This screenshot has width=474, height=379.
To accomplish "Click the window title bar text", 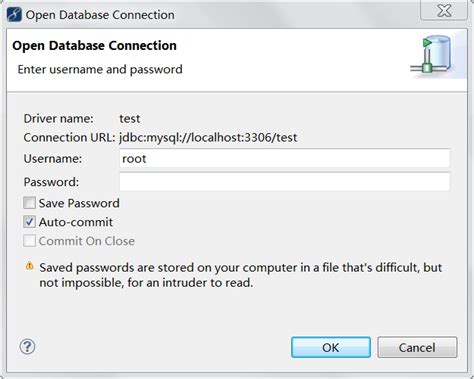I will (100, 15).
